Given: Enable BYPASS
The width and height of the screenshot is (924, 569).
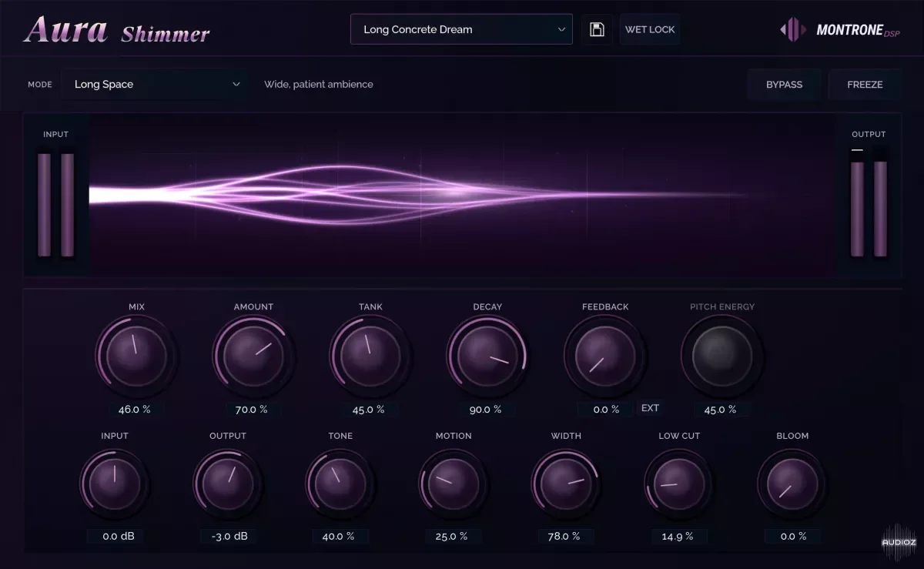Looking at the screenshot, I should point(784,85).
